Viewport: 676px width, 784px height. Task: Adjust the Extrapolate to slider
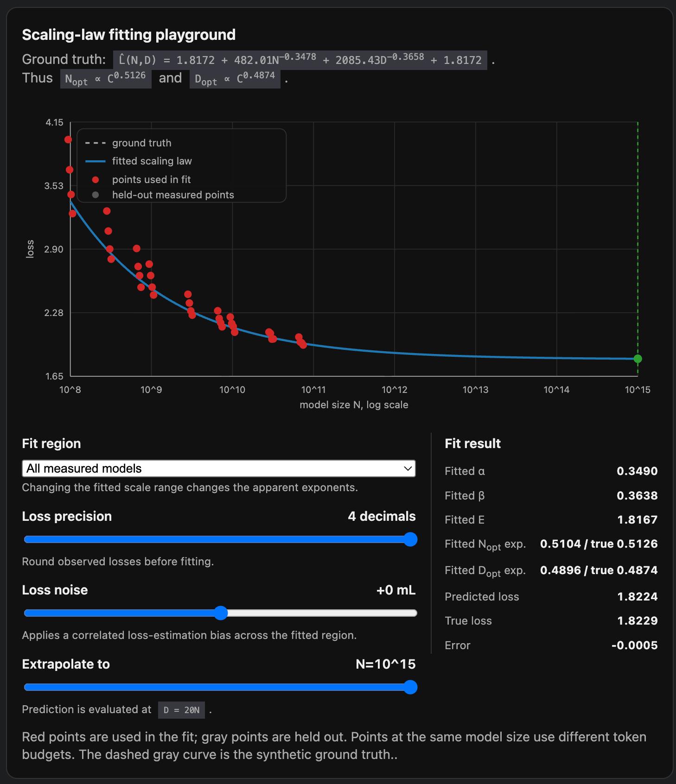click(221, 687)
